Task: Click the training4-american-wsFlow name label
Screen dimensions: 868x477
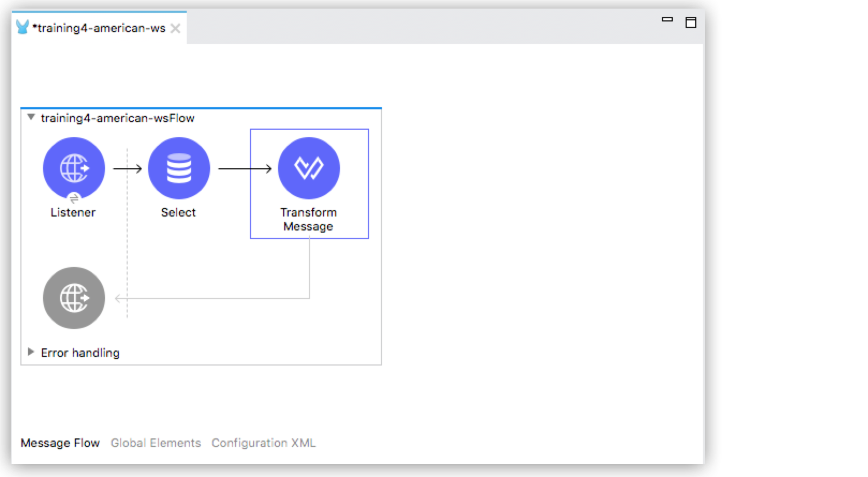Action: point(117,118)
